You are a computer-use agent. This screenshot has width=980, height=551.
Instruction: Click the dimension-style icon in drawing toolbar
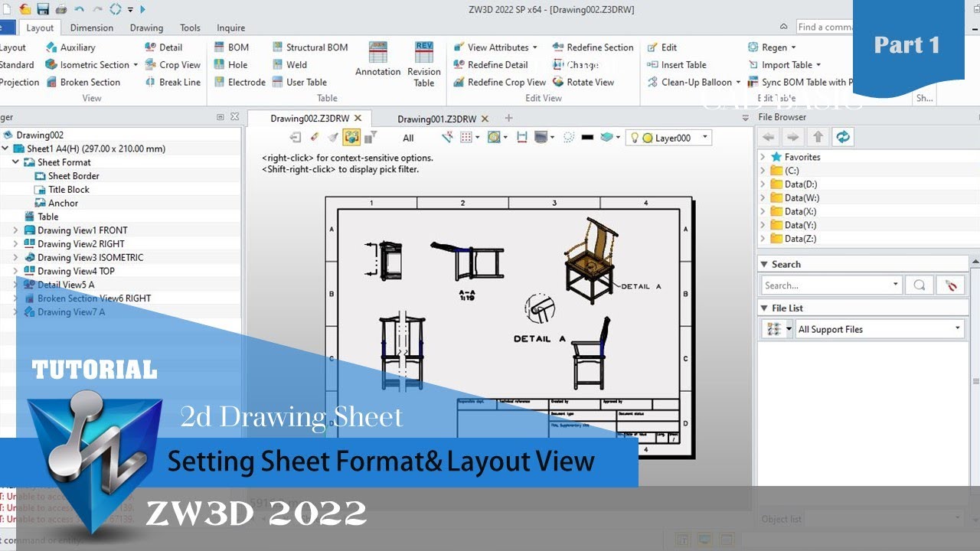pyautogui.click(x=522, y=138)
